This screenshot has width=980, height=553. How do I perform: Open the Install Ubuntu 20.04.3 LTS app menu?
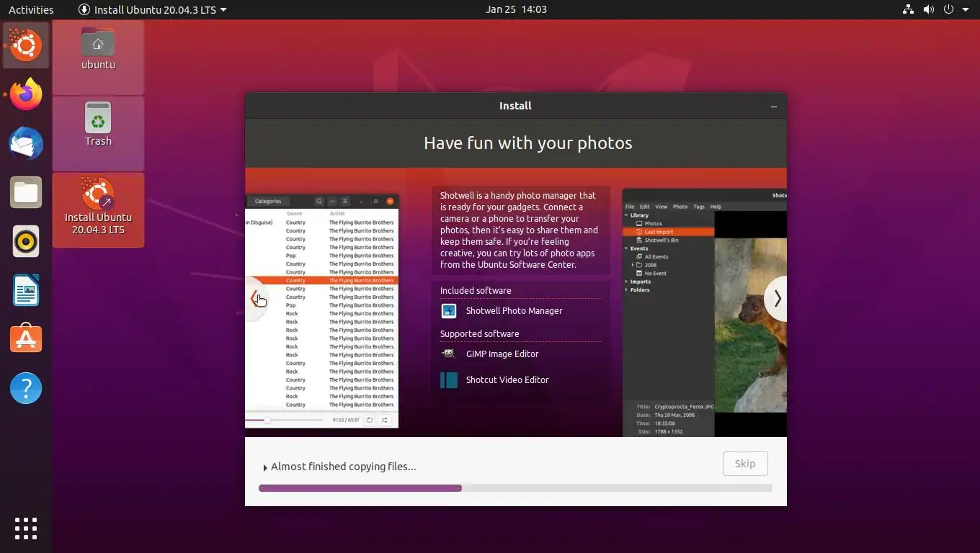point(153,9)
